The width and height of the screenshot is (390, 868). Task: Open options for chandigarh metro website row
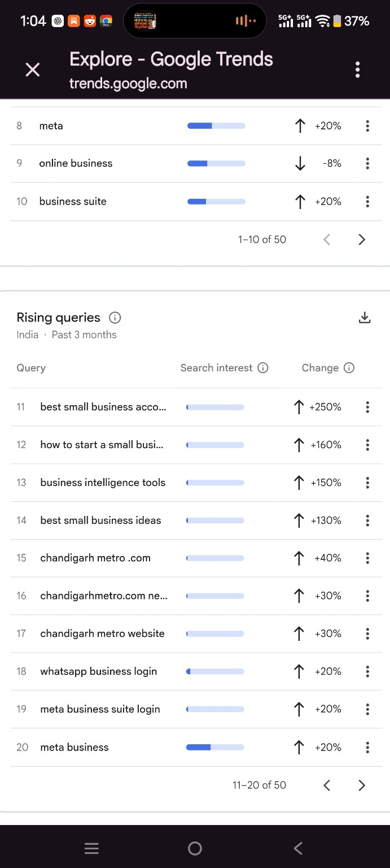click(367, 633)
